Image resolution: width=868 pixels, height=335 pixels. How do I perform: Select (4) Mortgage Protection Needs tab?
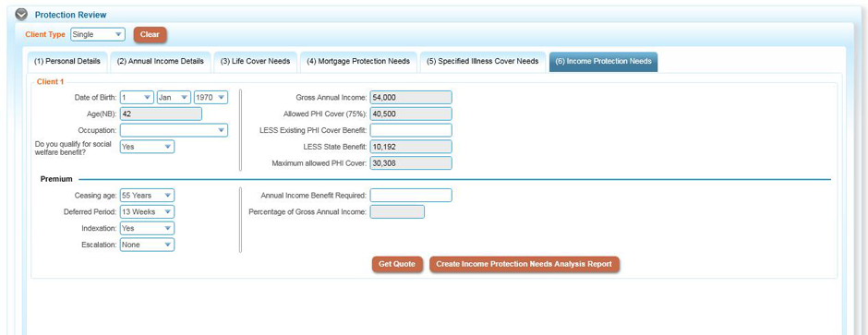[x=358, y=61]
